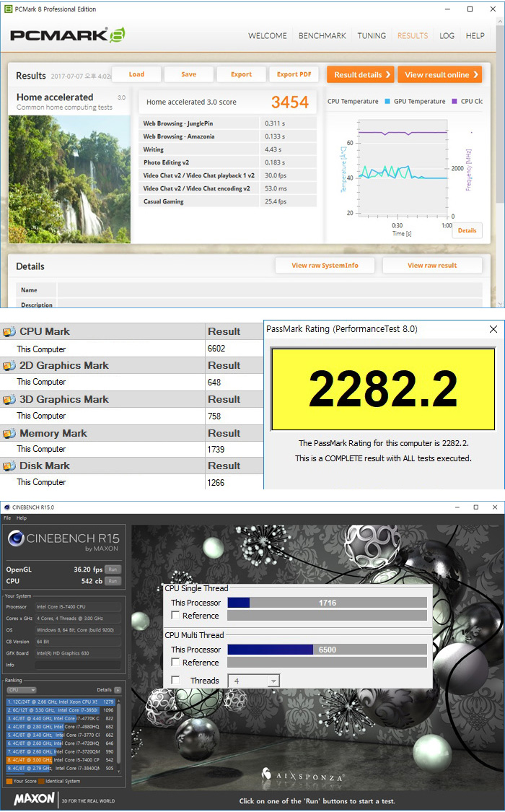Click View raw SystemInfo
This screenshot has width=505, height=812.
point(325,265)
